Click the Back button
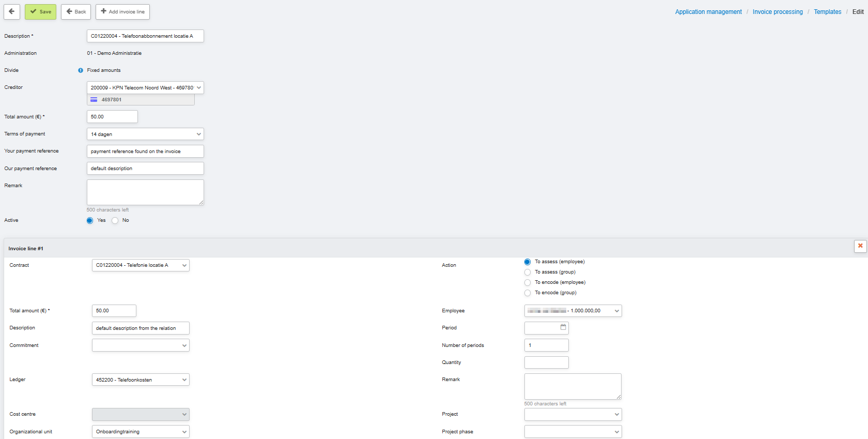This screenshot has width=868, height=439. pyautogui.click(x=76, y=11)
